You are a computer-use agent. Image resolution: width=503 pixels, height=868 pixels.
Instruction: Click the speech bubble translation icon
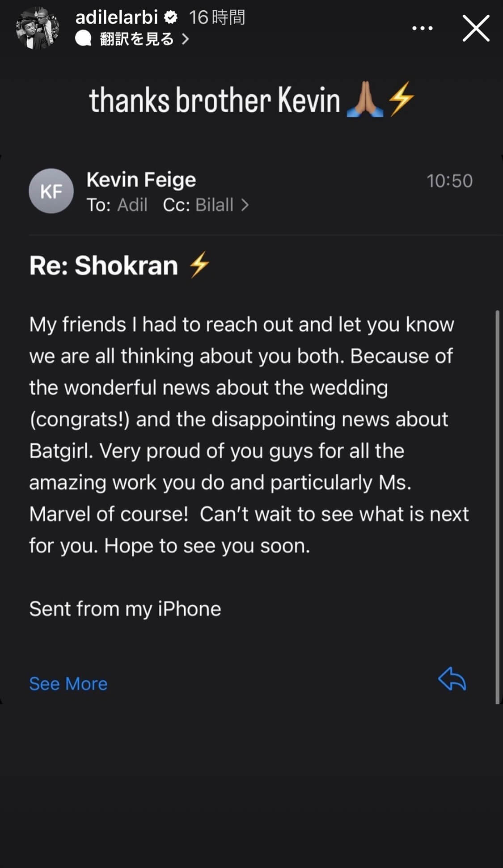(83, 39)
